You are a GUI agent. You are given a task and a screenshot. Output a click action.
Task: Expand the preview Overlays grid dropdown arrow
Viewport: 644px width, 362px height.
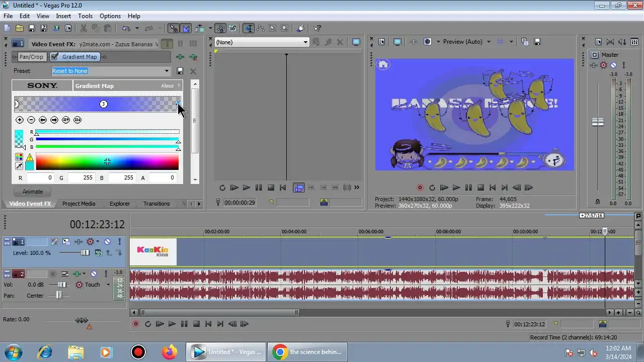[511, 42]
